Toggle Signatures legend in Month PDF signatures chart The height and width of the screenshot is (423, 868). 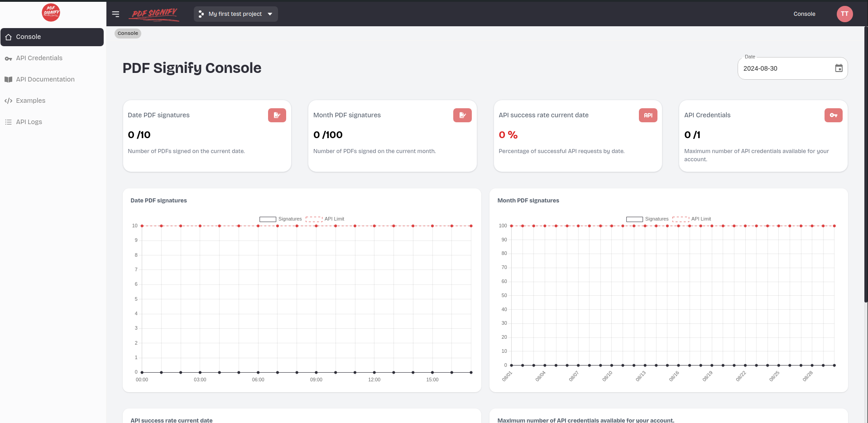click(x=647, y=219)
